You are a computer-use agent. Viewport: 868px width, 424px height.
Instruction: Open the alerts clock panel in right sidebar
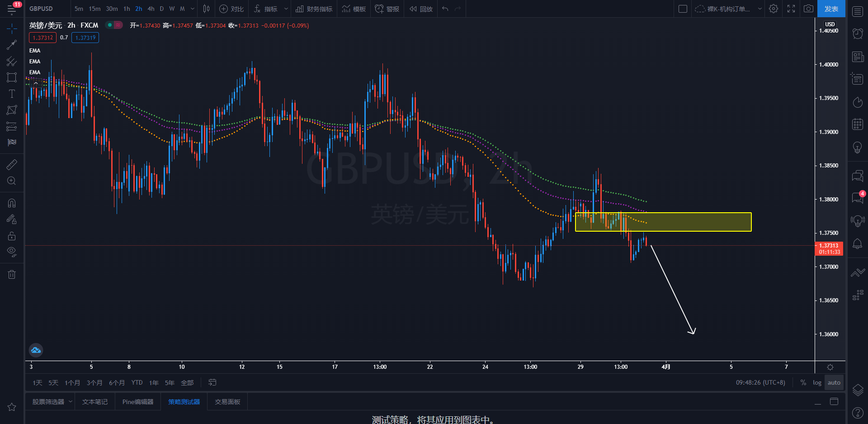click(858, 33)
